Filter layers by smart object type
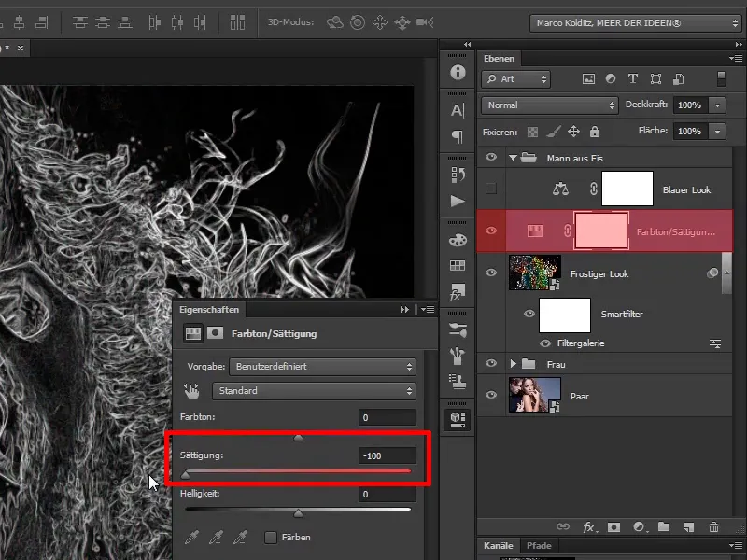Image resolution: width=747 pixels, height=560 pixels. (x=679, y=79)
